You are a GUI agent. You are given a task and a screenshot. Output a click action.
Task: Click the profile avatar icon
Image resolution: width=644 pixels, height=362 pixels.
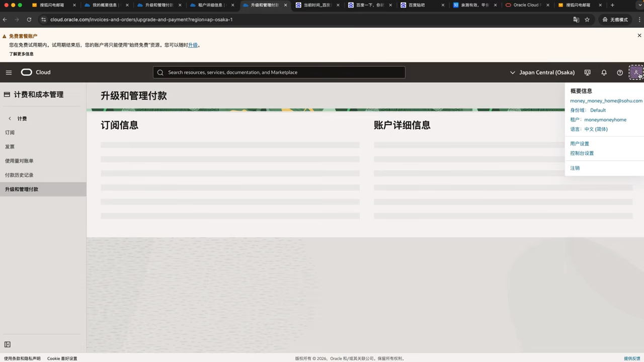(636, 72)
